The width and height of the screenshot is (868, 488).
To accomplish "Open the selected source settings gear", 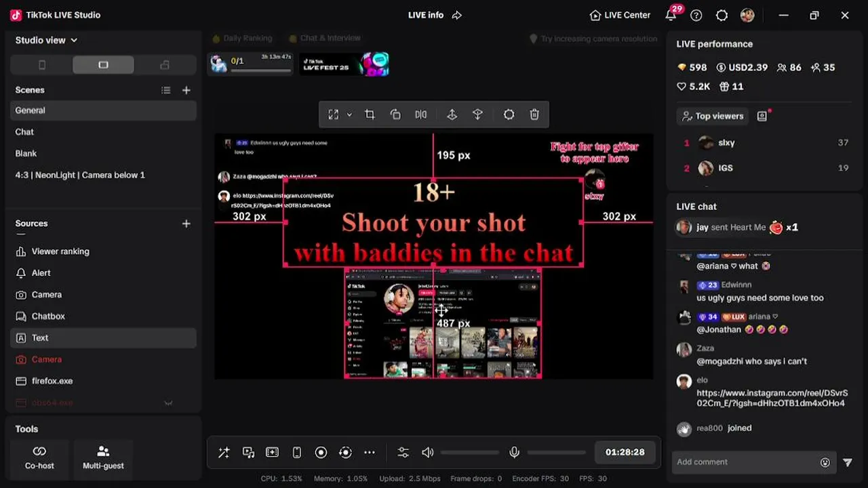I will click(x=509, y=115).
